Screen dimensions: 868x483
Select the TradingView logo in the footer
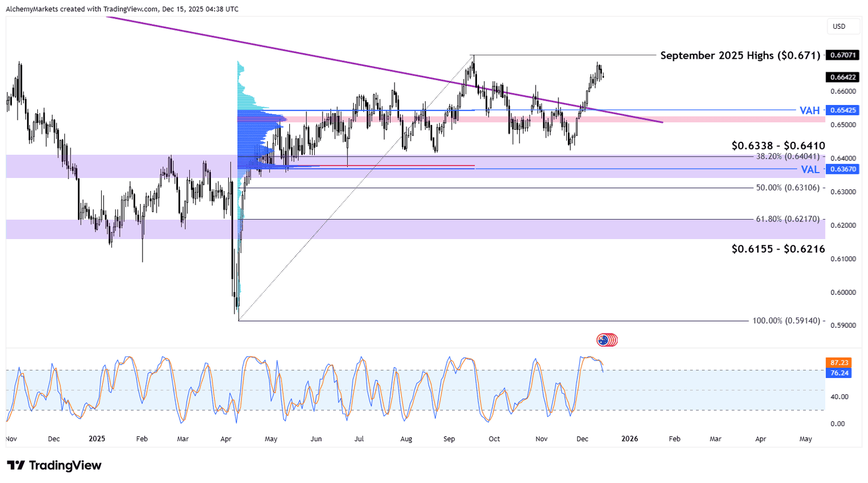point(53,465)
